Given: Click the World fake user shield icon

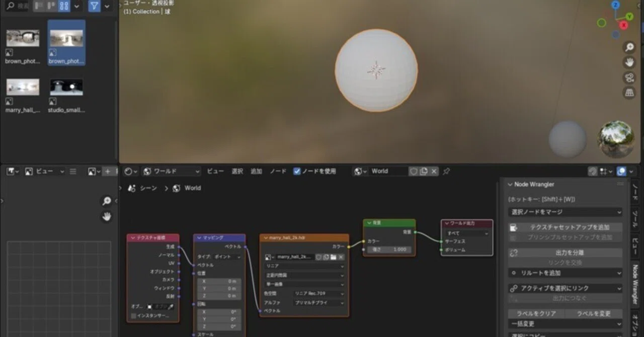Looking at the screenshot, I should (414, 172).
